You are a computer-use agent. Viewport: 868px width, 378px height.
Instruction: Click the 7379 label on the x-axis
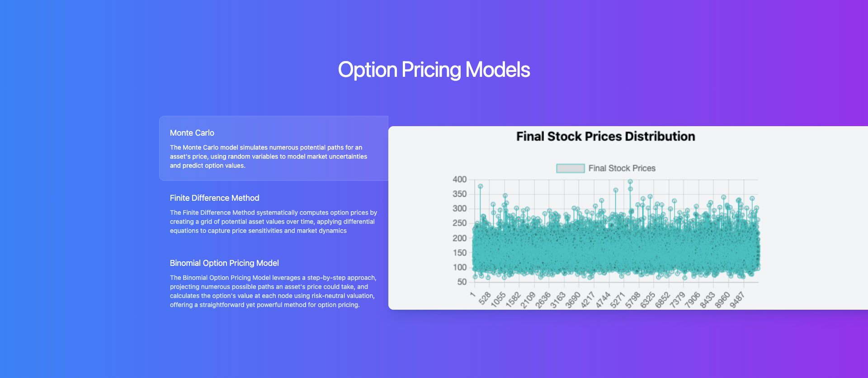click(x=677, y=300)
